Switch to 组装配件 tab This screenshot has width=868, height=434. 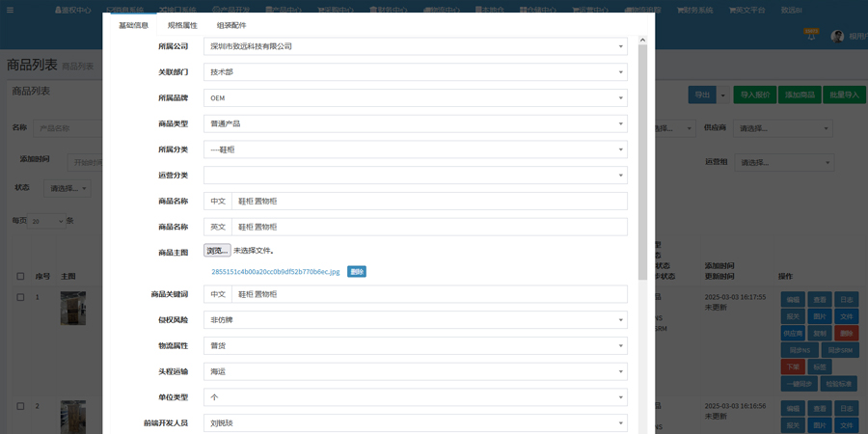[x=231, y=25]
